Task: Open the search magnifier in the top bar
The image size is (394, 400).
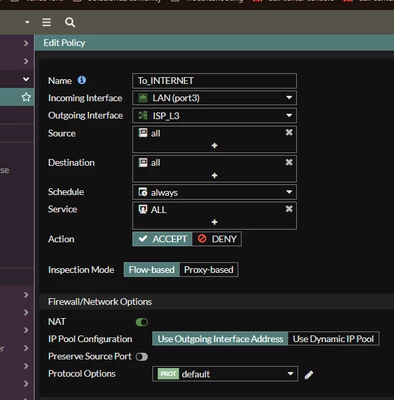Action: pos(70,22)
